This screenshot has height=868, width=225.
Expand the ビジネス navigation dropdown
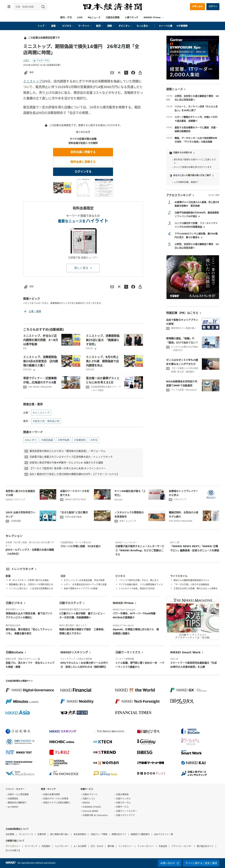[68, 26]
